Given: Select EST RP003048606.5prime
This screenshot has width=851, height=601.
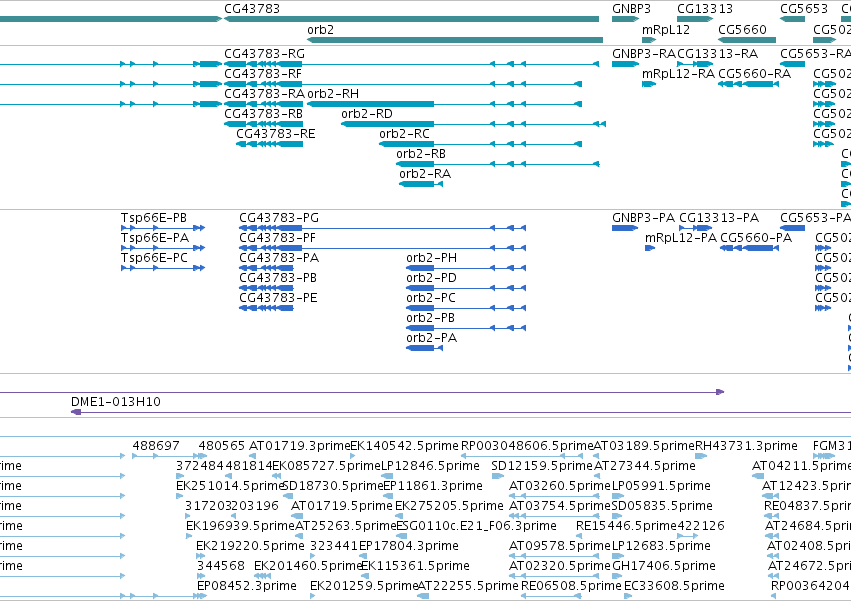Looking at the screenshot, I should [x=527, y=446].
